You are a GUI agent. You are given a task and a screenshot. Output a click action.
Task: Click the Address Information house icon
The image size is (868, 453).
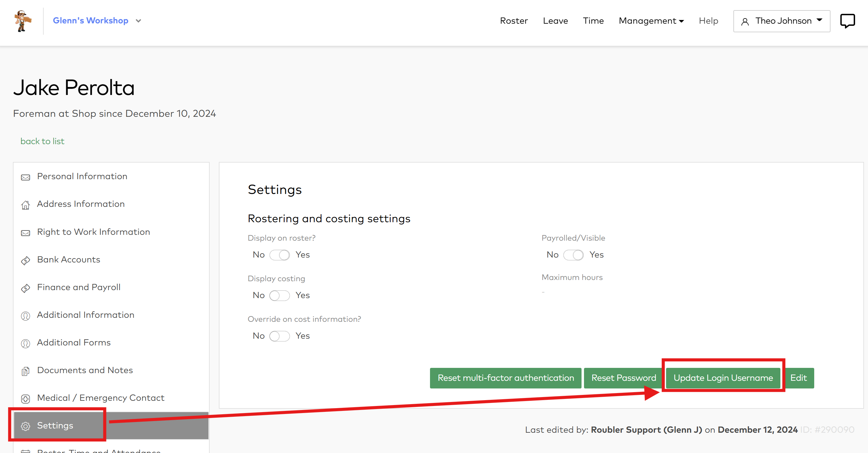[x=26, y=205]
